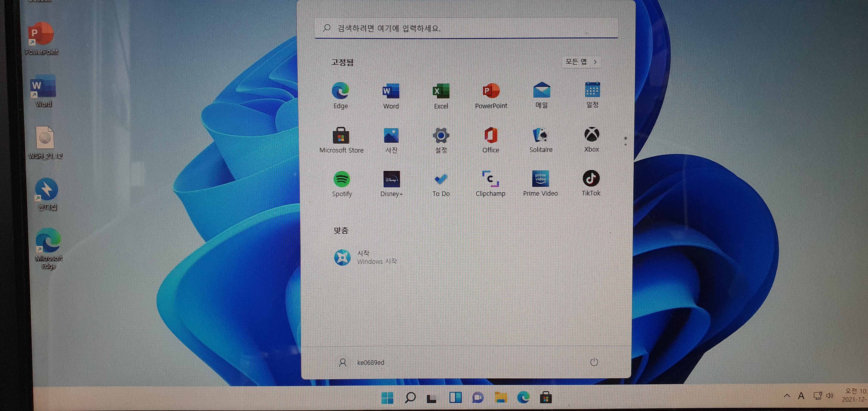Open Chat icon on taskbar

click(x=478, y=397)
